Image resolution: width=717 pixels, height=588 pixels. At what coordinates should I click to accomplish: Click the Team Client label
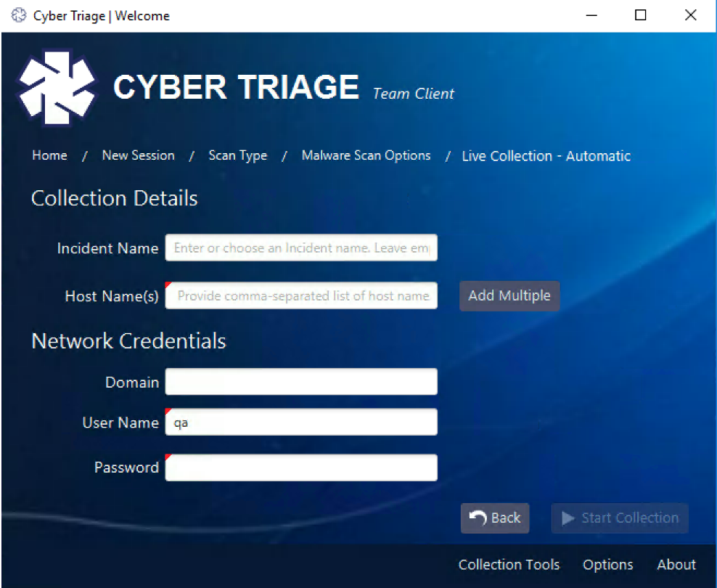coord(414,93)
